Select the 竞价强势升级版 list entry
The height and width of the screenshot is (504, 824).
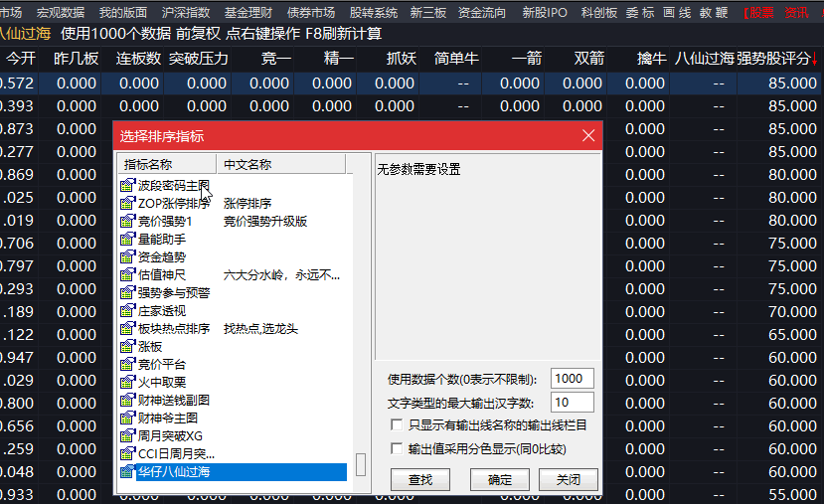(264, 222)
